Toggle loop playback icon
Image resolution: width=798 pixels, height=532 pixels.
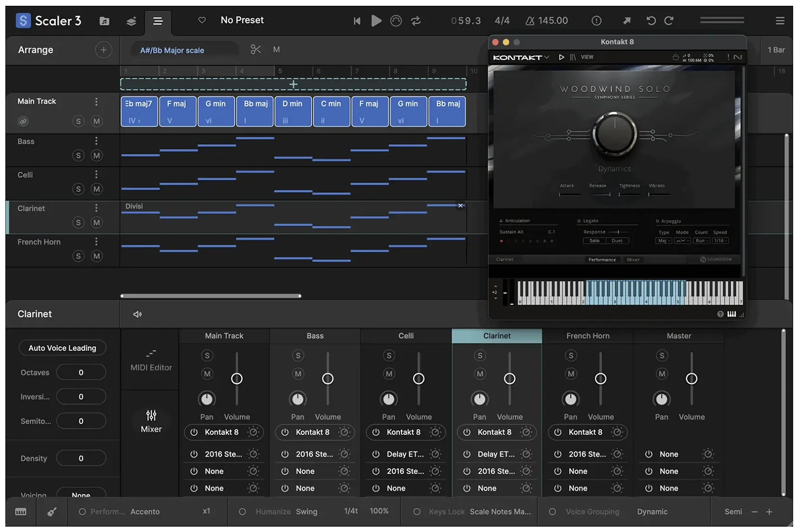(416, 21)
